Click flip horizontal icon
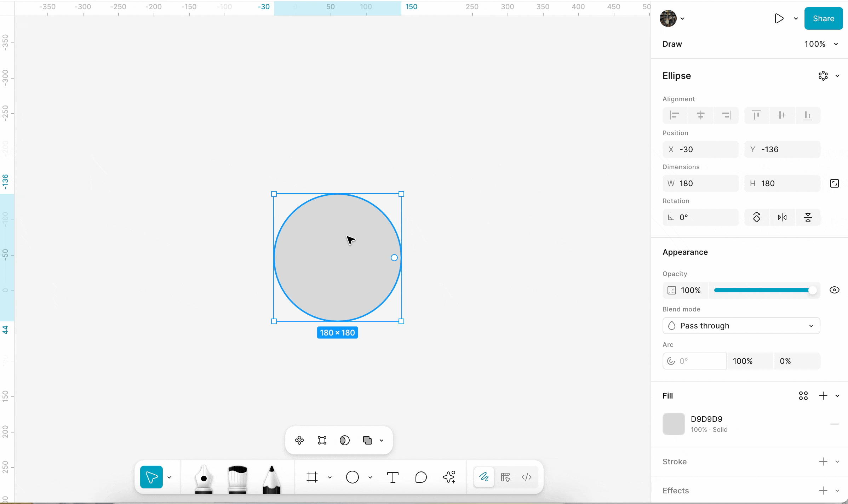Image resolution: width=848 pixels, height=504 pixels. (782, 217)
